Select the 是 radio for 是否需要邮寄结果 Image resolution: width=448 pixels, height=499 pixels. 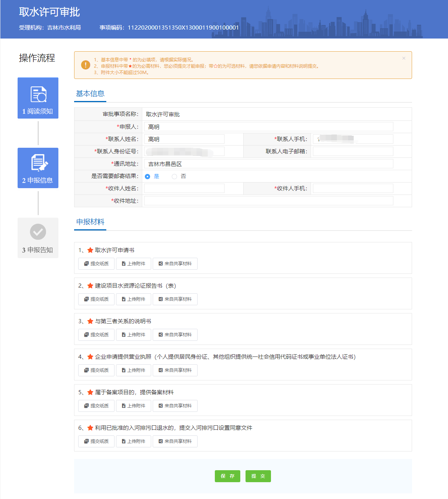(x=147, y=176)
